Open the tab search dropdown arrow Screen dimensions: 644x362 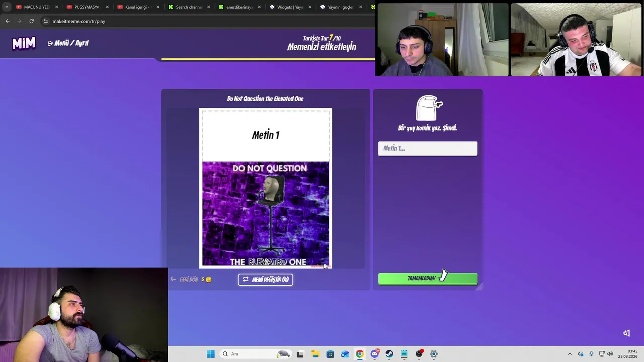click(7, 7)
